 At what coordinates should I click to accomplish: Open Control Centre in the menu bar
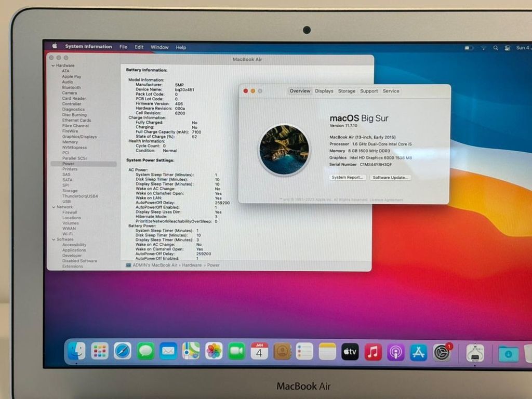pos(507,48)
